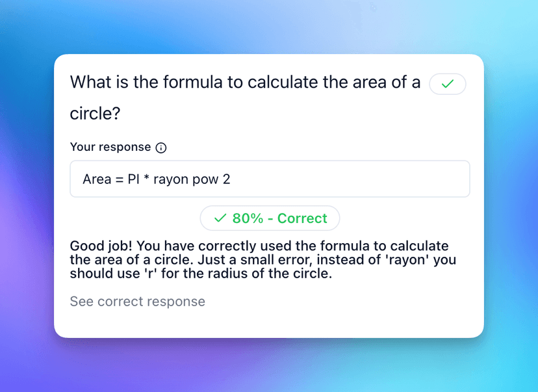Click the question heading's first line

pyautogui.click(x=245, y=83)
